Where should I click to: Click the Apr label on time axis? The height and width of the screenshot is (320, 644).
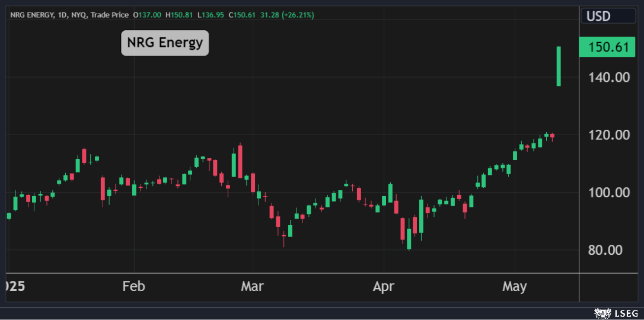point(384,286)
